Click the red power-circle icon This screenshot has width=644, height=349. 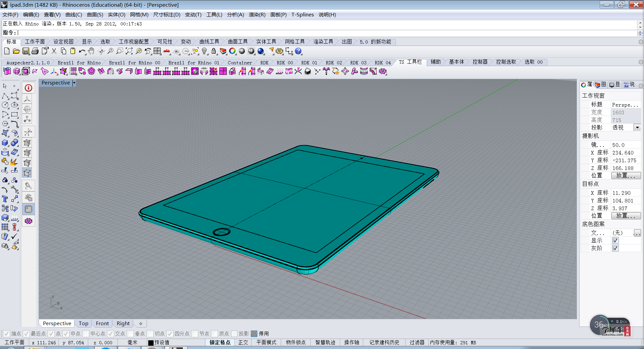(29, 88)
